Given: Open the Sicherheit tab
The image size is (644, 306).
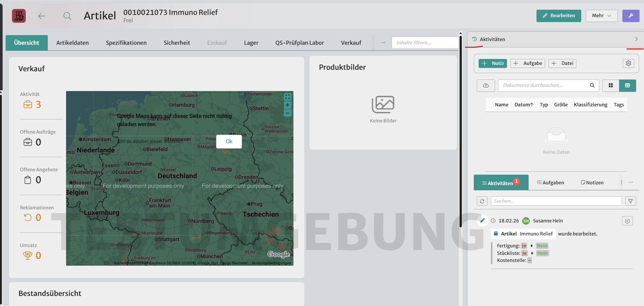Looking at the screenshot, I should pyautogui.click(x=177, y=43).
